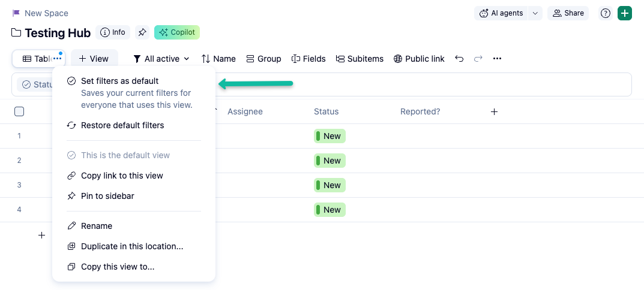644x290 pixels.
Task: Expand the AI agents dropdown arrow
Action: tap(535, 13)
